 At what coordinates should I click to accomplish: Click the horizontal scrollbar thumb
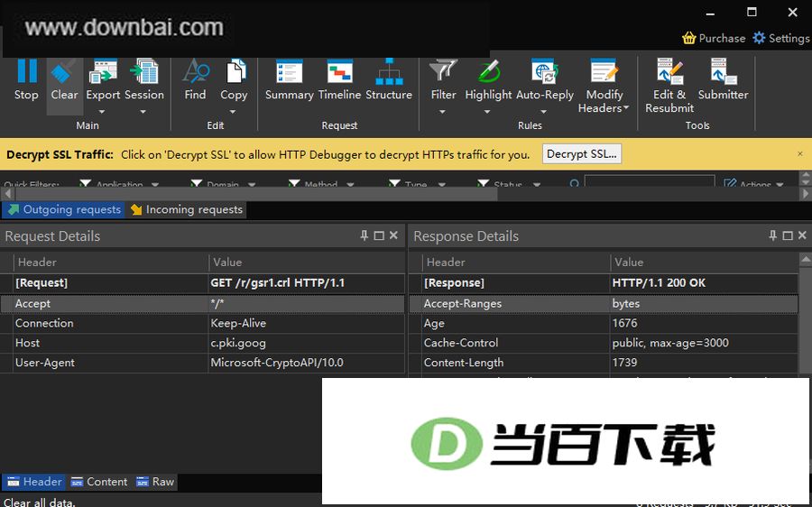click(x=256, y=194)
